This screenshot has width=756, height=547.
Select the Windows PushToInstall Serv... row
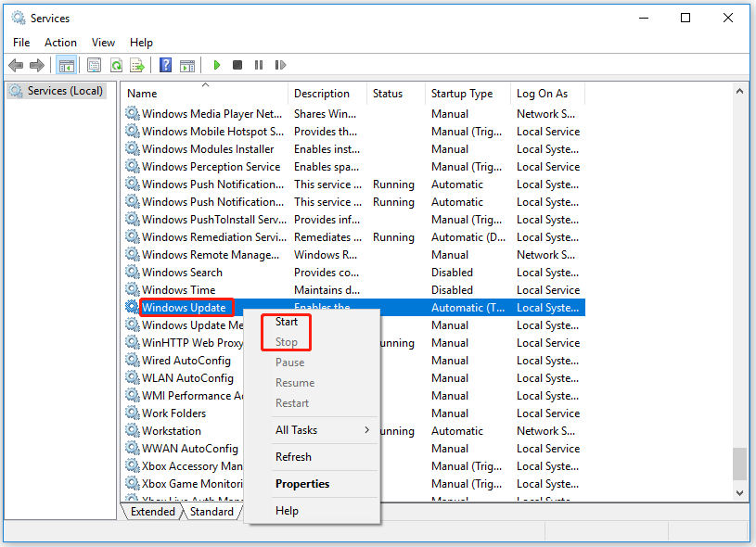(x=354, y=220)
